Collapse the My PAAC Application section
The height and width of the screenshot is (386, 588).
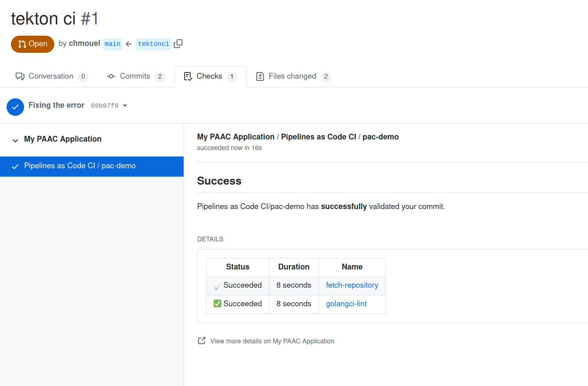point(15,140)
